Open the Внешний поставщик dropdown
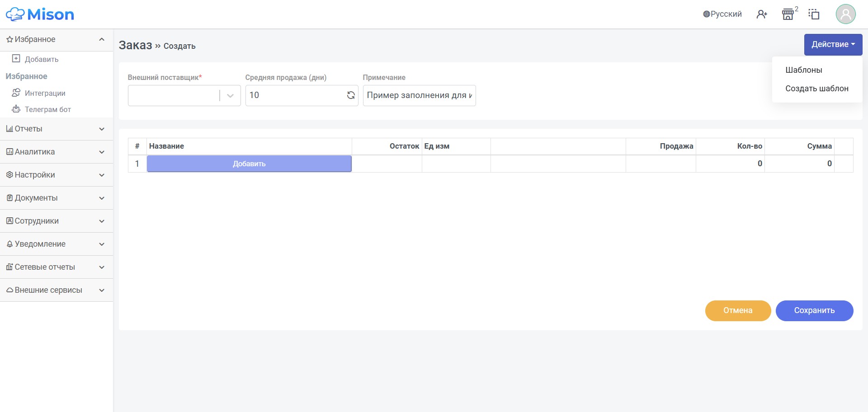 [x=184, y=95]
